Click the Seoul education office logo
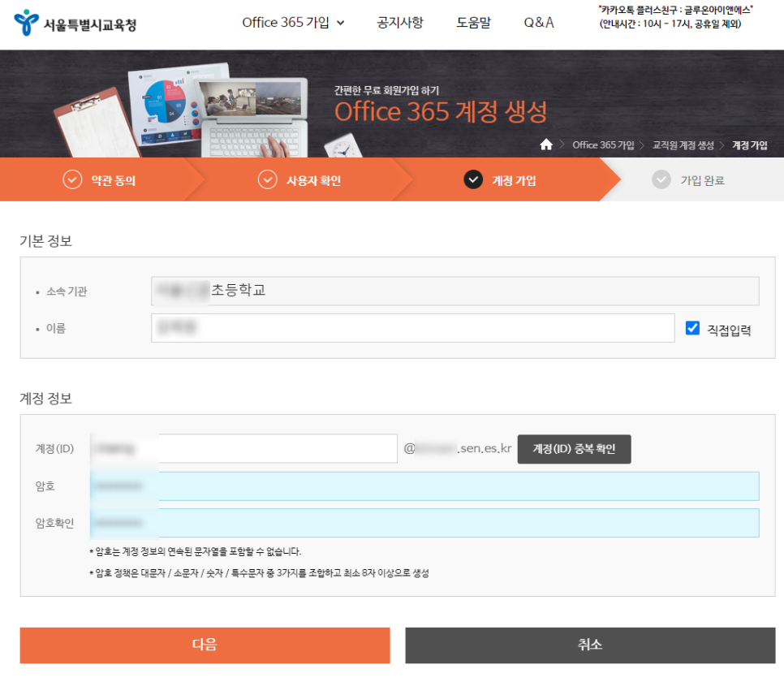784x682 pixels. point(75,23)
